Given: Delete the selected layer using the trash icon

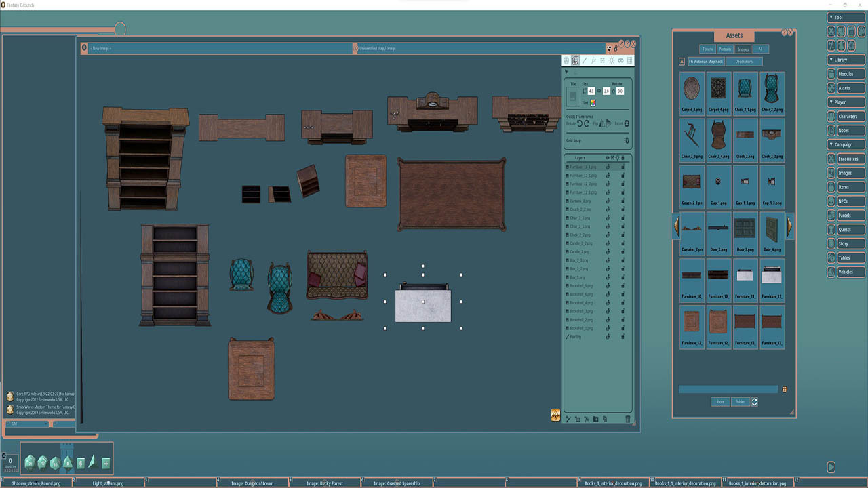Looking at the screenshot, I should coord(627,419).
